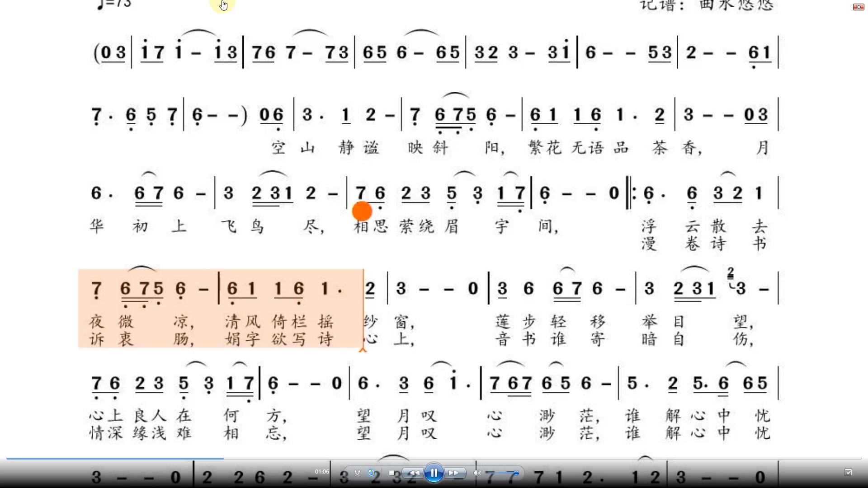Click the 01:06 elapsed time display
Screen dimensions: 868x488
[322, 472]
